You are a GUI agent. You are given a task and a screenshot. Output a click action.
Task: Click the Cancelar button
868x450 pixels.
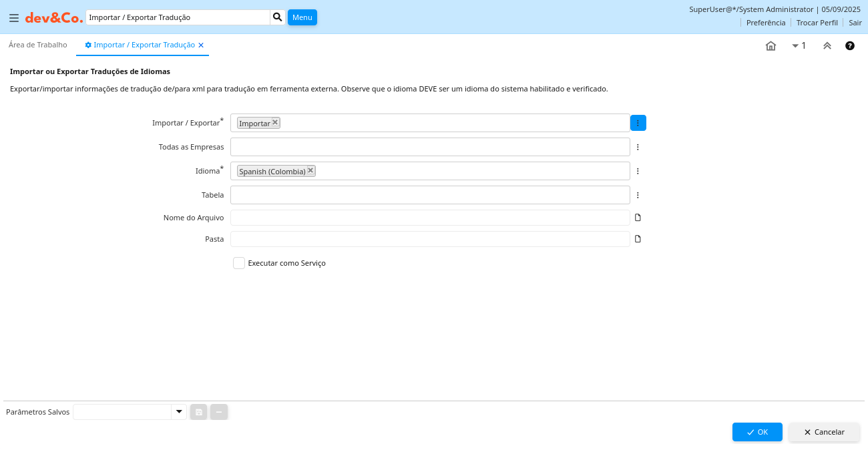pyautogui.click(x=824, y=432)
